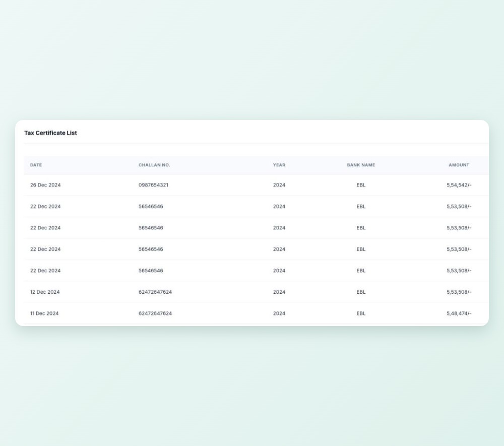The width and height of the screenshot is (504, 446).
Task: Select the DATE column header
Action: 36,165
